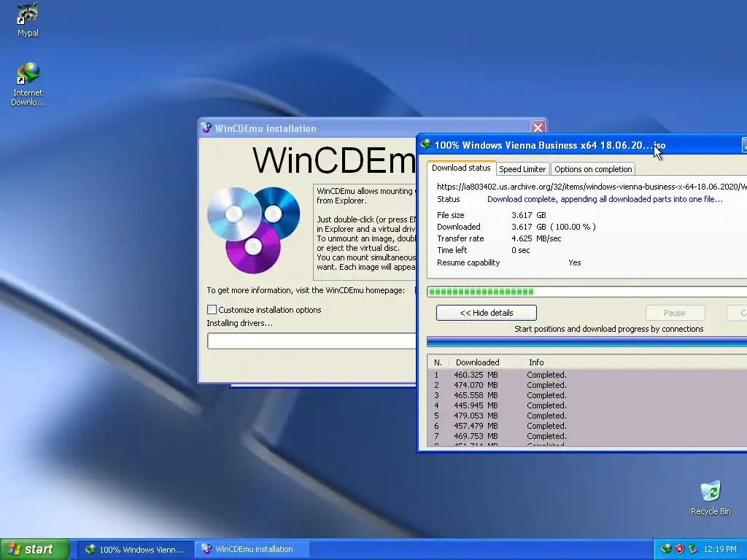Click the Hide details button
The image size is (747, 560).
(487, 313)
